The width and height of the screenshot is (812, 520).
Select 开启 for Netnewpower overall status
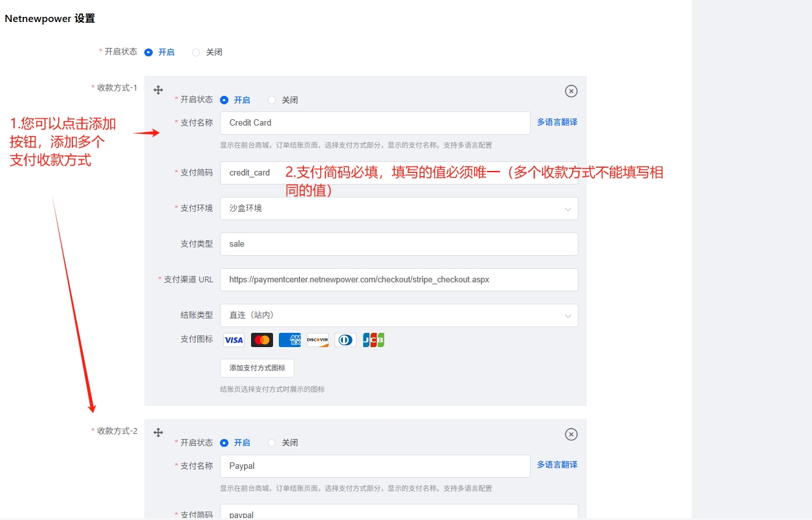click(148, 52)
